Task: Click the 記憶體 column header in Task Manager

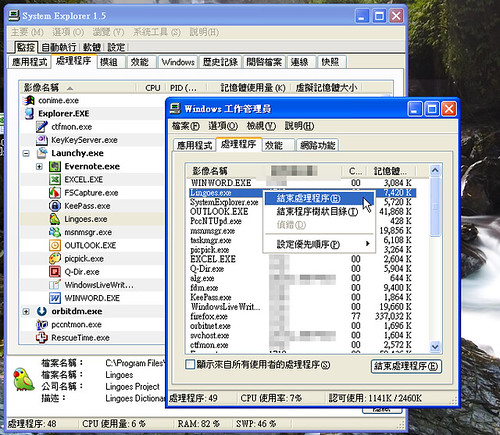Action: coord(390,171)
